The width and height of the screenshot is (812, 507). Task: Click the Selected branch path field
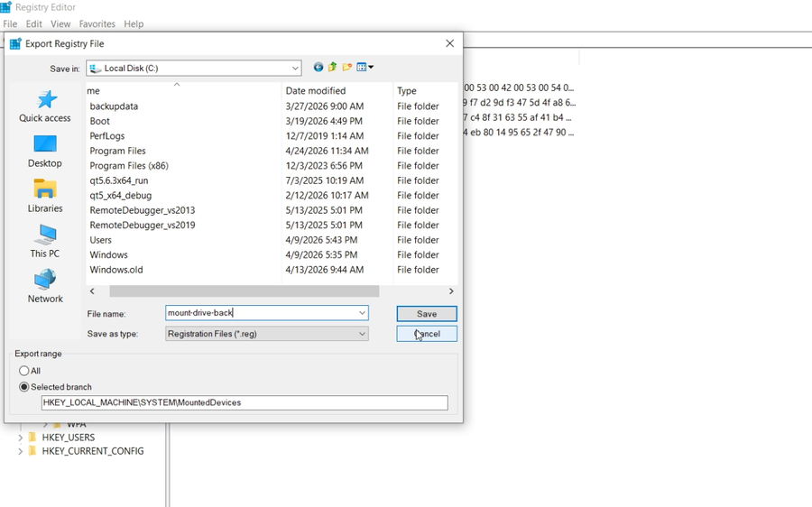[245, 402]
